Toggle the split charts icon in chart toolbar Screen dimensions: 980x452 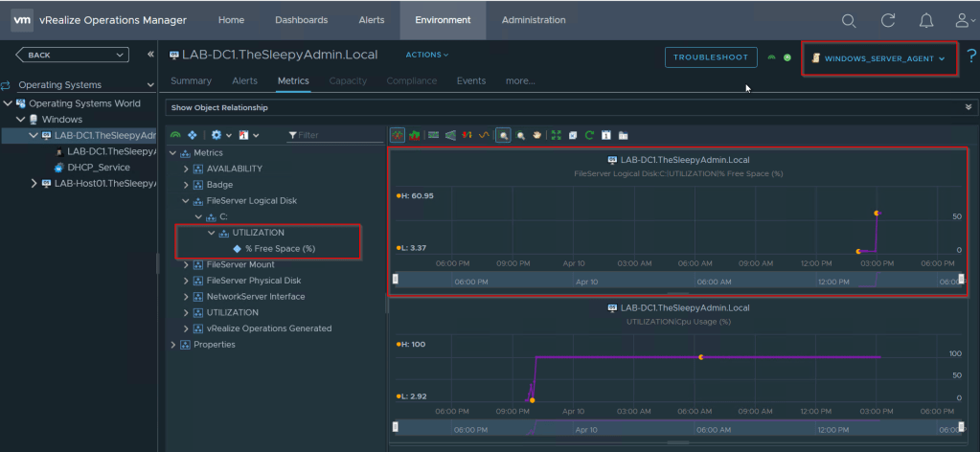pos(398,135)
